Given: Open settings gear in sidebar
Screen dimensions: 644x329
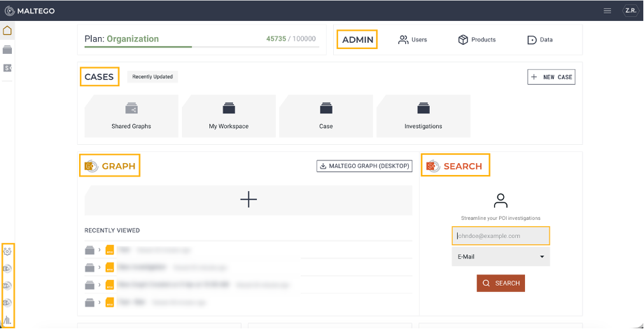Looking at the screenshot, I should click(8, 251).
